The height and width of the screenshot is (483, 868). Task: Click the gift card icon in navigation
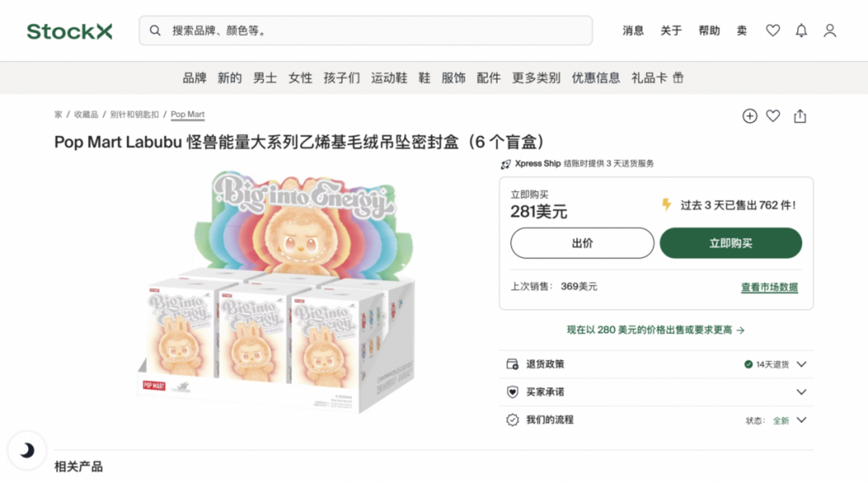tap(678, 78)
